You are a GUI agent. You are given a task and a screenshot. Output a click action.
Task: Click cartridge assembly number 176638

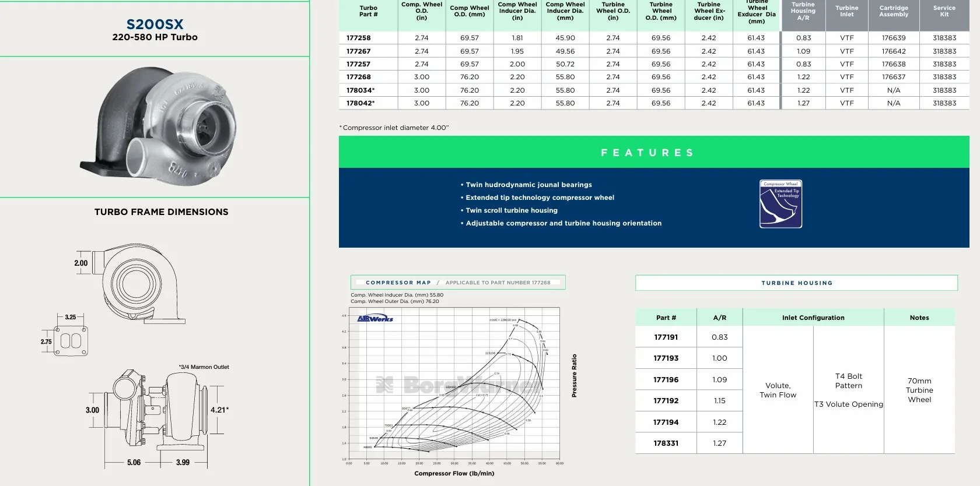(894, 64)
